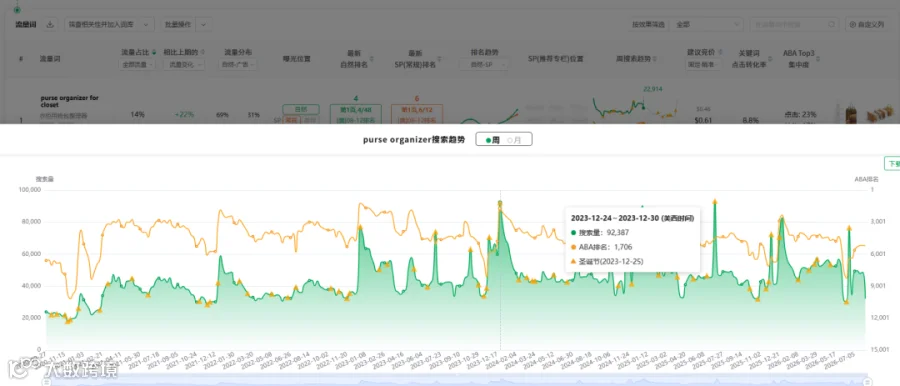Expand the 批量操作 dropdown arrow
900x386 pixels.
point(204,24)
